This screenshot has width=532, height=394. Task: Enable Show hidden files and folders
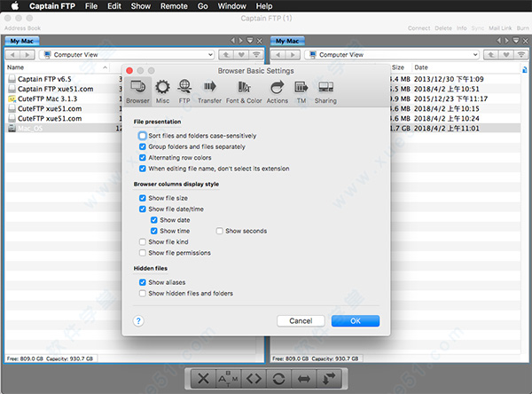(x=143, y=293)
